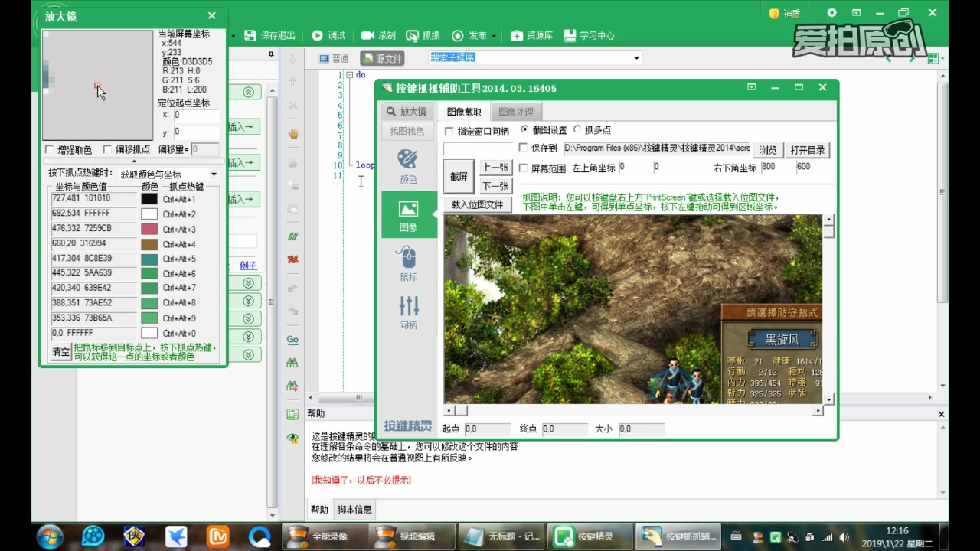The image size is (980, 551).
Task: Select the 图像 (image) panel icon
Action: (409, 214)
